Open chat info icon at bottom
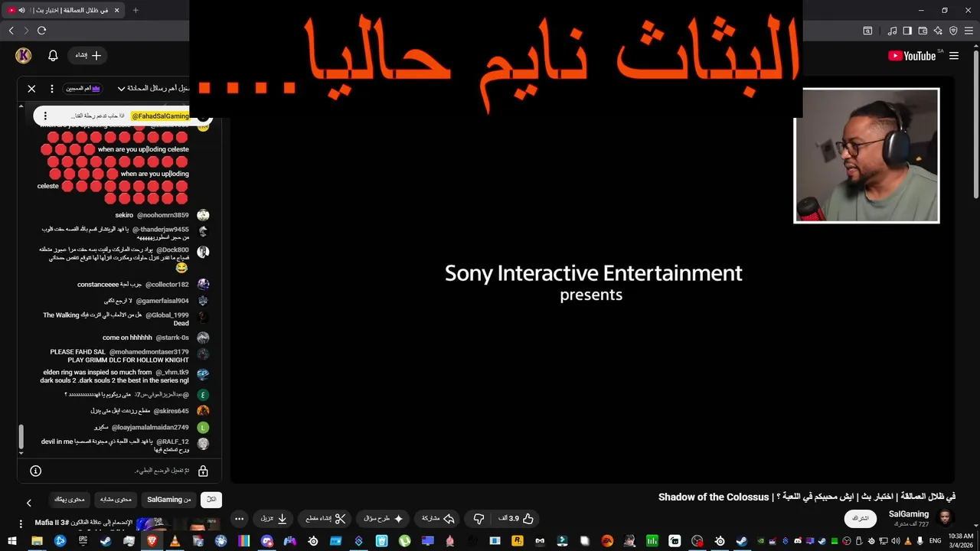 pyautogui.click(x=35, y=471)
